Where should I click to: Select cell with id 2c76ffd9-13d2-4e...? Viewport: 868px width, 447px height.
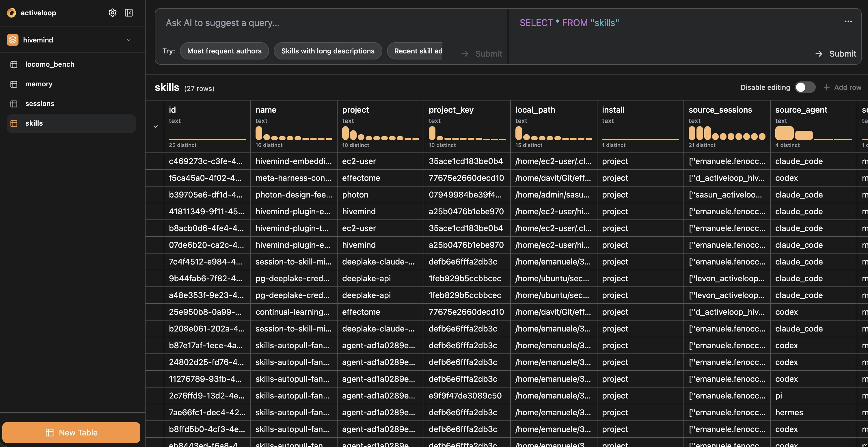pos(207,396)
